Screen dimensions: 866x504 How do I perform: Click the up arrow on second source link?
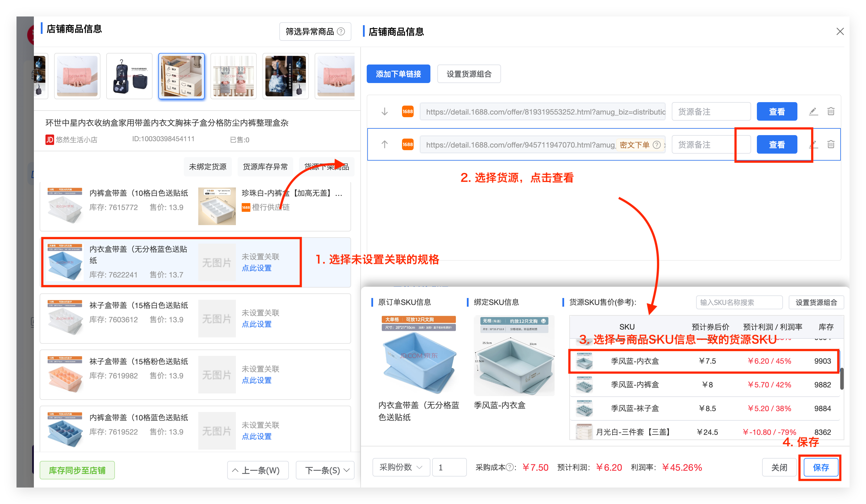385,144
